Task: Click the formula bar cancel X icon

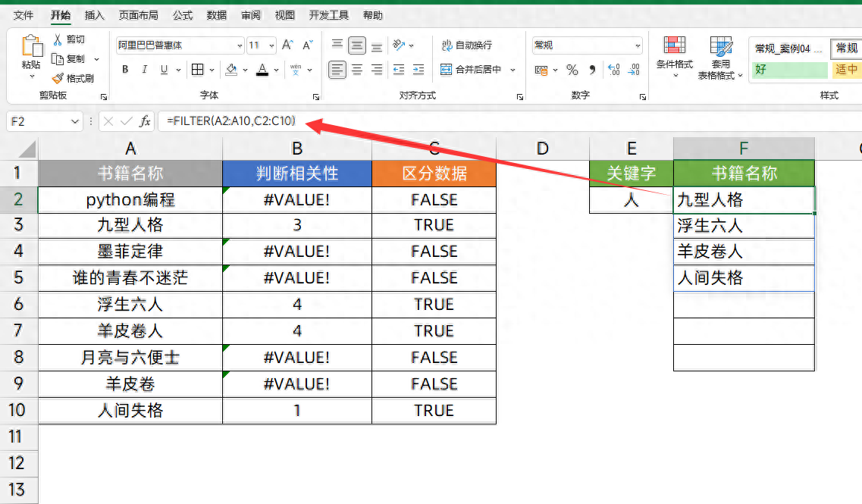Action: coord(108,121)
